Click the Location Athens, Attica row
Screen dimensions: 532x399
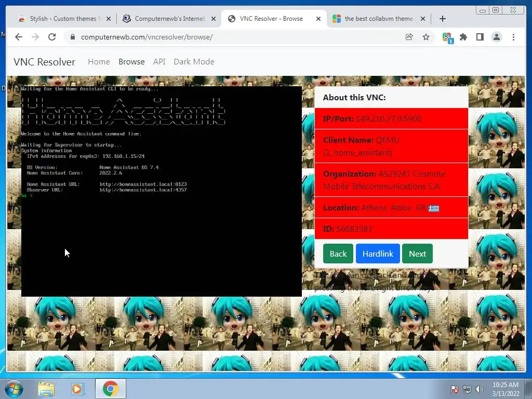(391, 208)
